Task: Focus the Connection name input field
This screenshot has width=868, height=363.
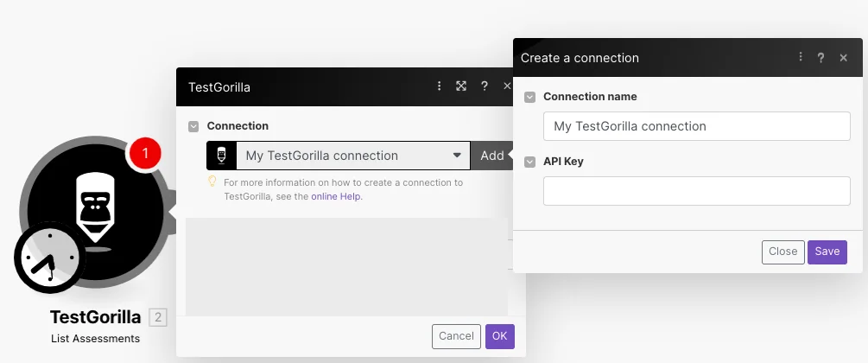Action: [x=696, y=126]
